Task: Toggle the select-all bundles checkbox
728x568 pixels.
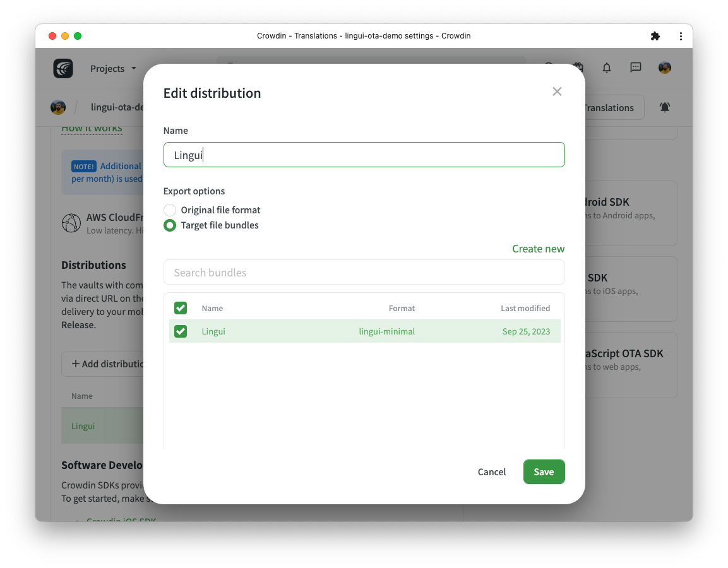Action: point(181,308)
